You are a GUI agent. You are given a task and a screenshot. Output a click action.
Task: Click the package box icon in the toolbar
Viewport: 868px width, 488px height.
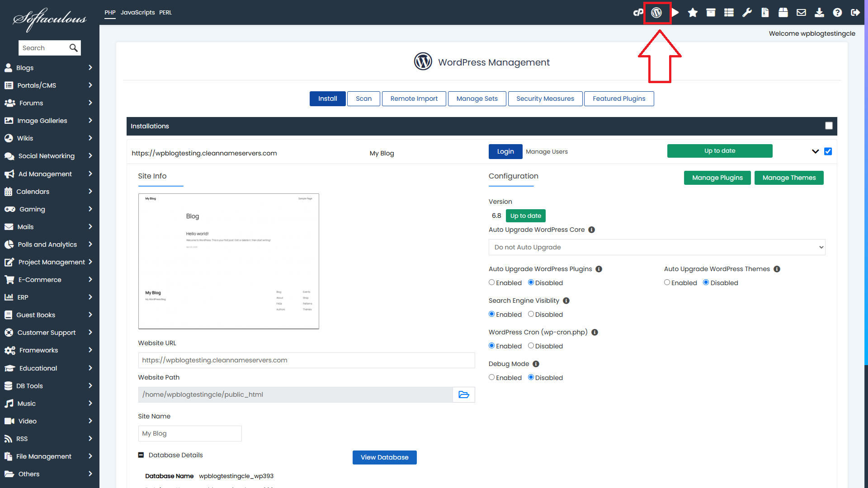[x=783, y=13]
